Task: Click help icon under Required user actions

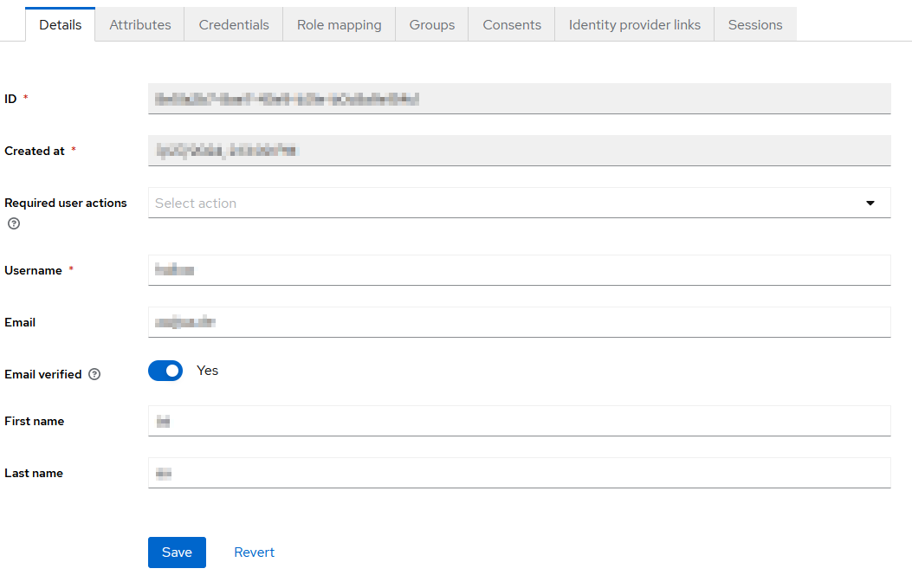Action: 13,223
